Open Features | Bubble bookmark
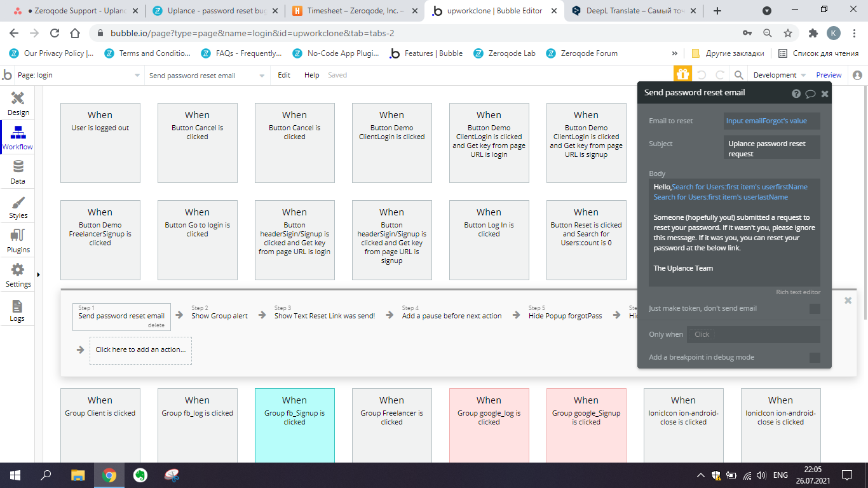The image size is (868, 488). [426, 53]
